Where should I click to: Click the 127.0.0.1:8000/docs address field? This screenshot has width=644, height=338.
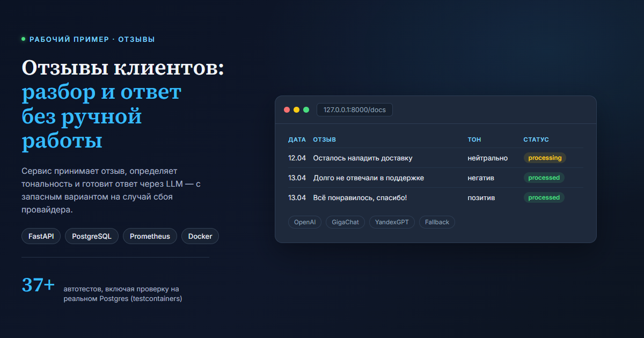355,110
